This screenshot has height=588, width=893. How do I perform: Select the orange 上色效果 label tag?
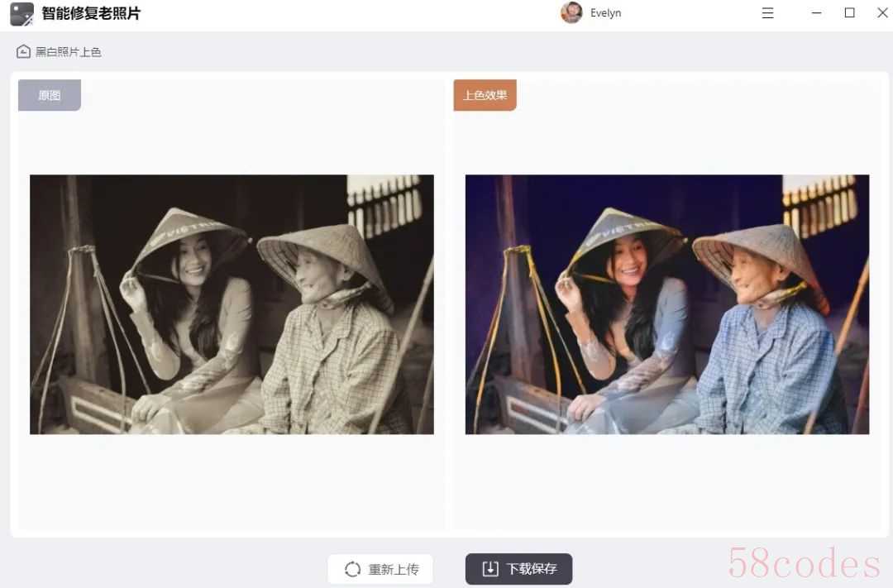point(485,95)
